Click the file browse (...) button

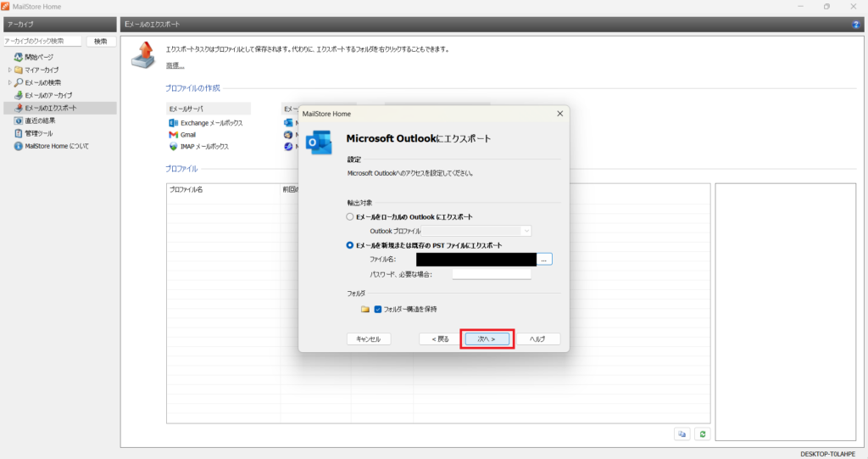544,260
